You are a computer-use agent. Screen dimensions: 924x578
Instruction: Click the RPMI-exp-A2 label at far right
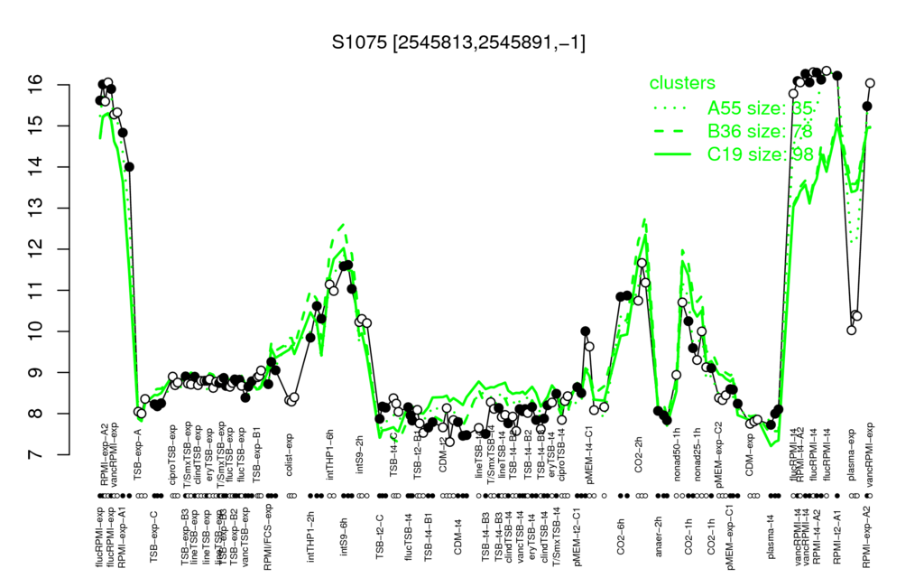(865, 536)
